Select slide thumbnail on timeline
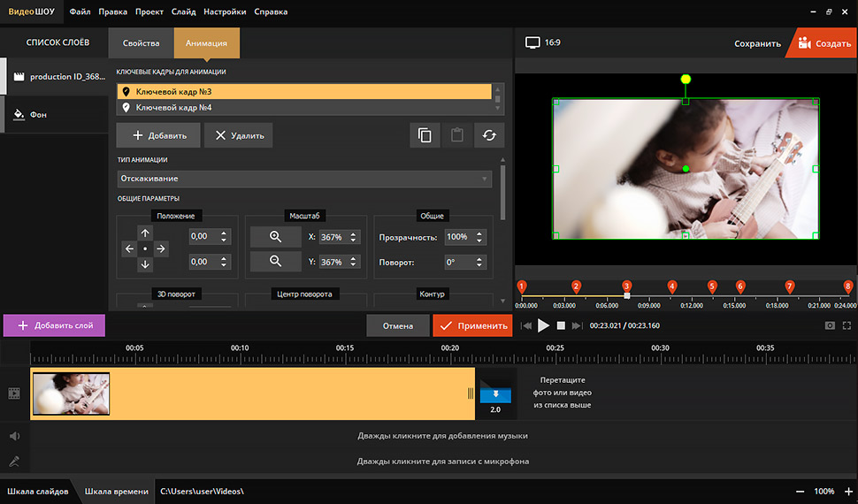Image resolution: width=858 pixels, height=504 pixels. 71,393
